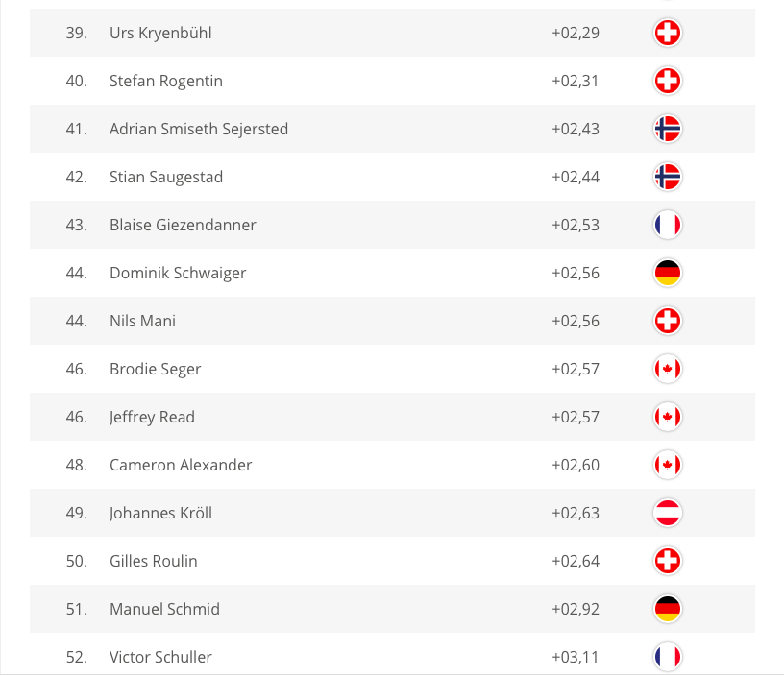
Task: Click the Canadian flag next to Brodie Seger
Action: point(667,369)
